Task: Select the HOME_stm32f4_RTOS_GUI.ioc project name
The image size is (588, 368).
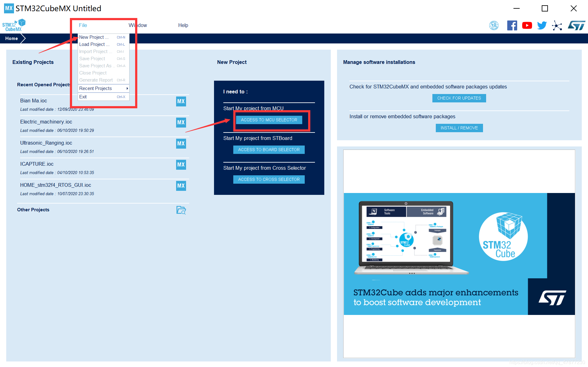Action: tap(56, 185)
